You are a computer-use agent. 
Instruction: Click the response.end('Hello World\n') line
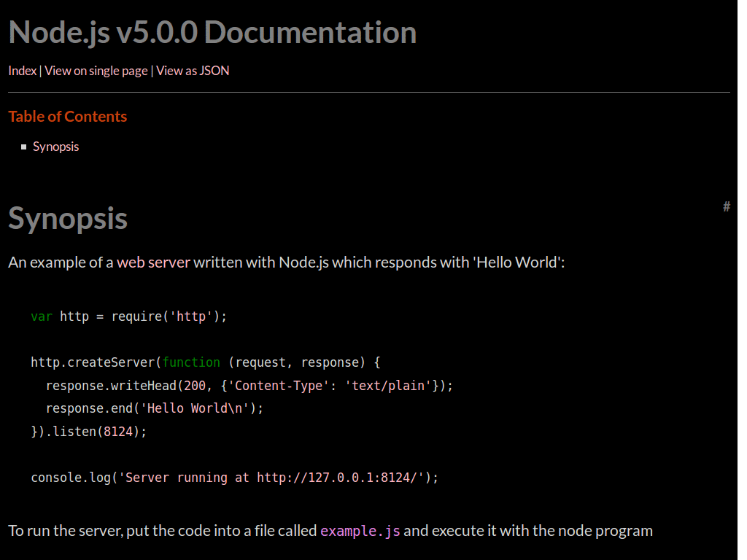pos(155,408)
